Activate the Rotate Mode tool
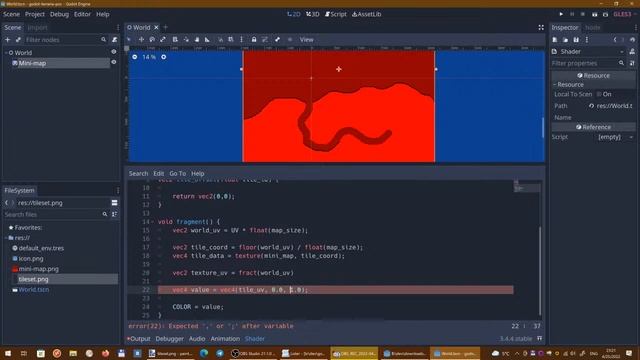 coord(152,40)
